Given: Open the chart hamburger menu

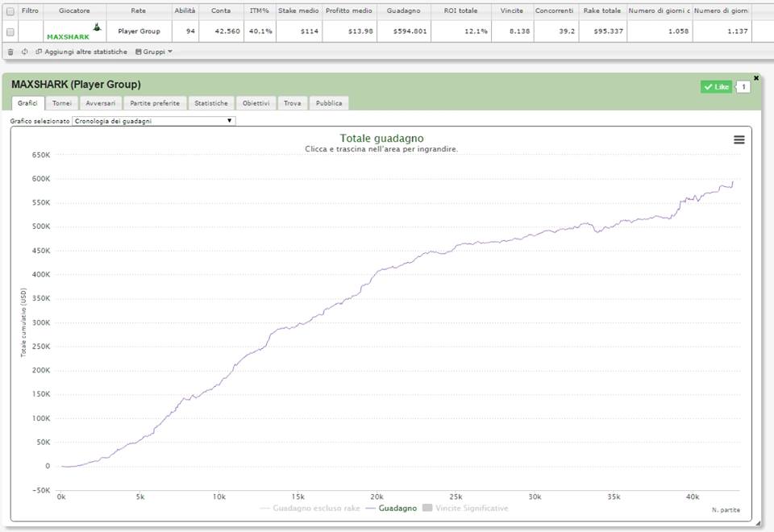Looking at the screenshot, I should 739,139.
